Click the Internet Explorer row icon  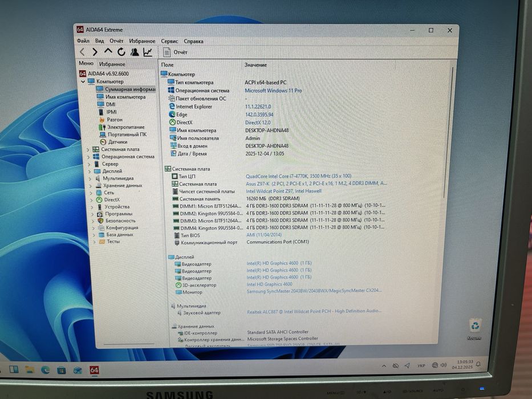click(x=172, y=107)
